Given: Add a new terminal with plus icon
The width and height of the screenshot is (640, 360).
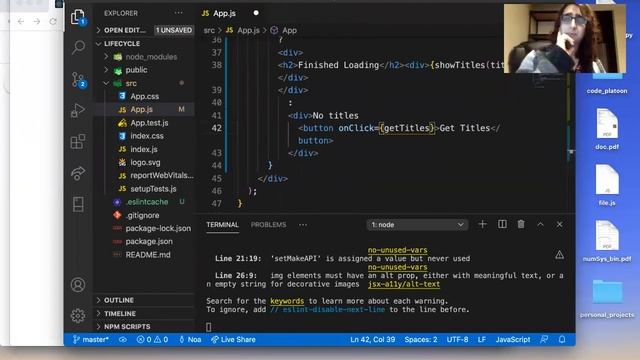Looking at the screenshot, I should pyautogui.click(x=482, y=224).
